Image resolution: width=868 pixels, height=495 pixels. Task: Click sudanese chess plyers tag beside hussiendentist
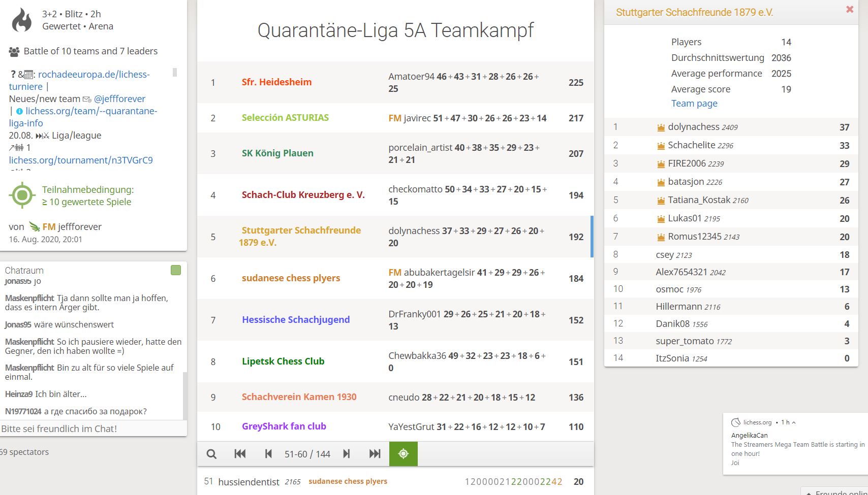[x=348, y=481]
